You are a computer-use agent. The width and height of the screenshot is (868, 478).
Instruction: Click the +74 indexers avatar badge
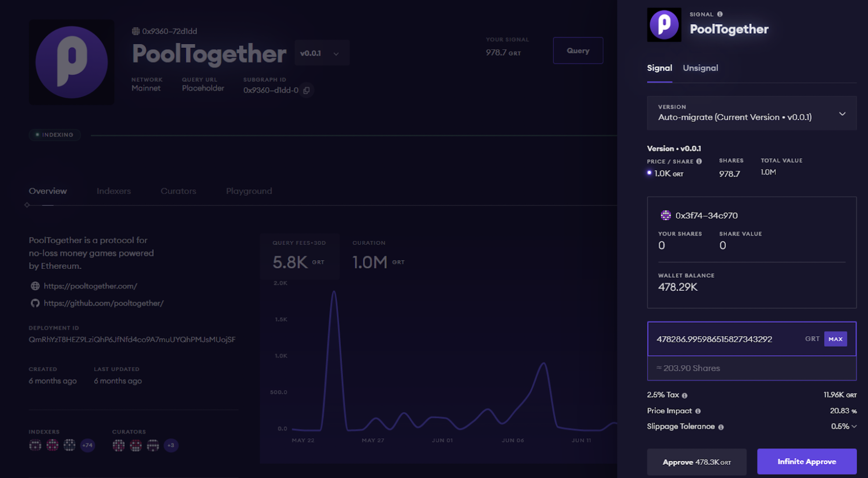click(x=87, y=445)
